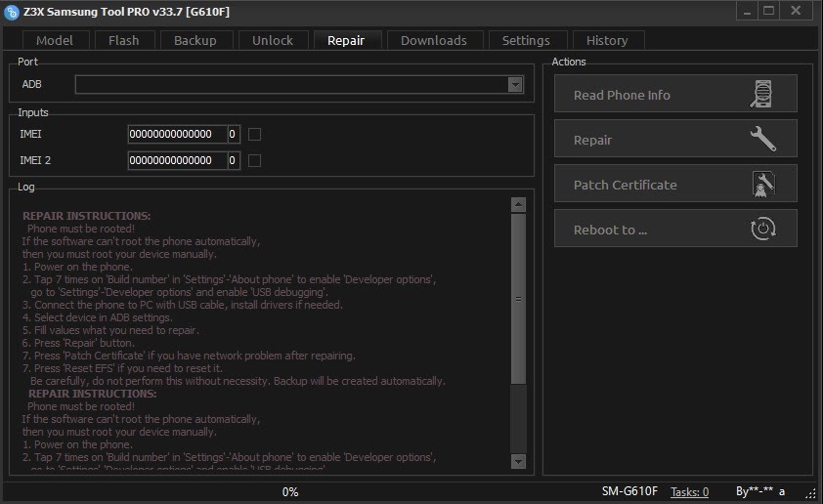Enable the IMEI checkbox
Image resolution: width=823 pixels, height=504 pixels.
(254, 134)
